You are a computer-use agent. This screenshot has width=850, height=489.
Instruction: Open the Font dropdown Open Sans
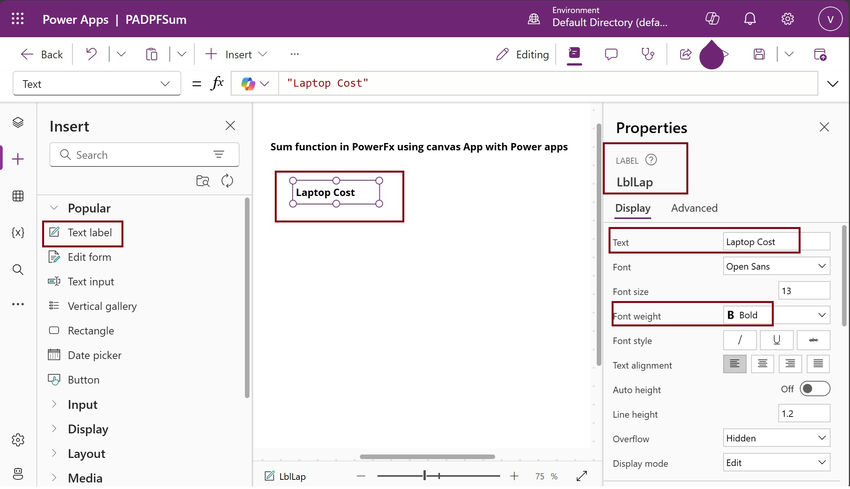pyautogui.click(x=776, y=266)
